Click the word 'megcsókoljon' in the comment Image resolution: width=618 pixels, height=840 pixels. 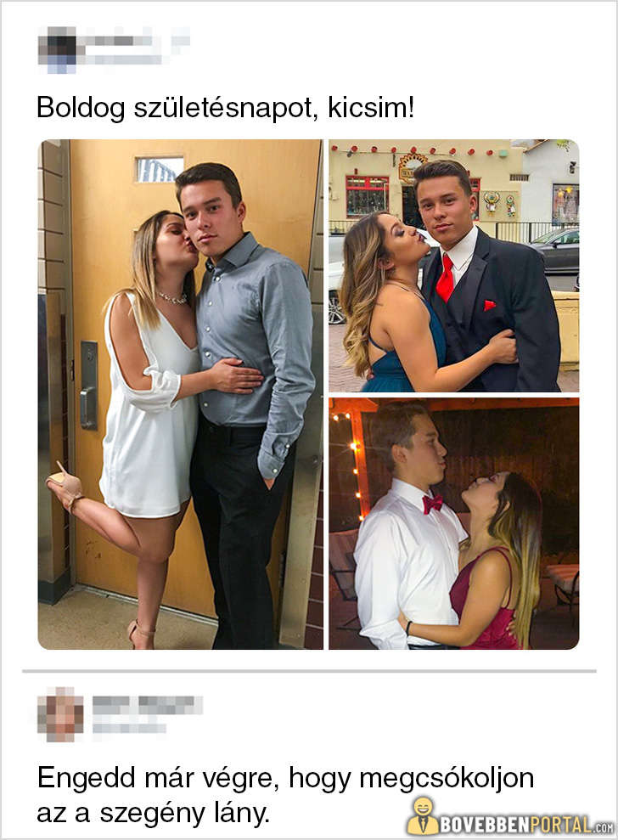447,778
